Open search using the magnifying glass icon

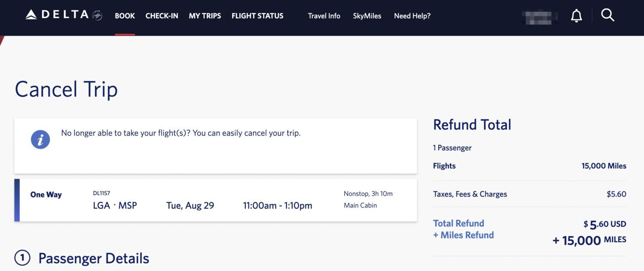point(608,15)
